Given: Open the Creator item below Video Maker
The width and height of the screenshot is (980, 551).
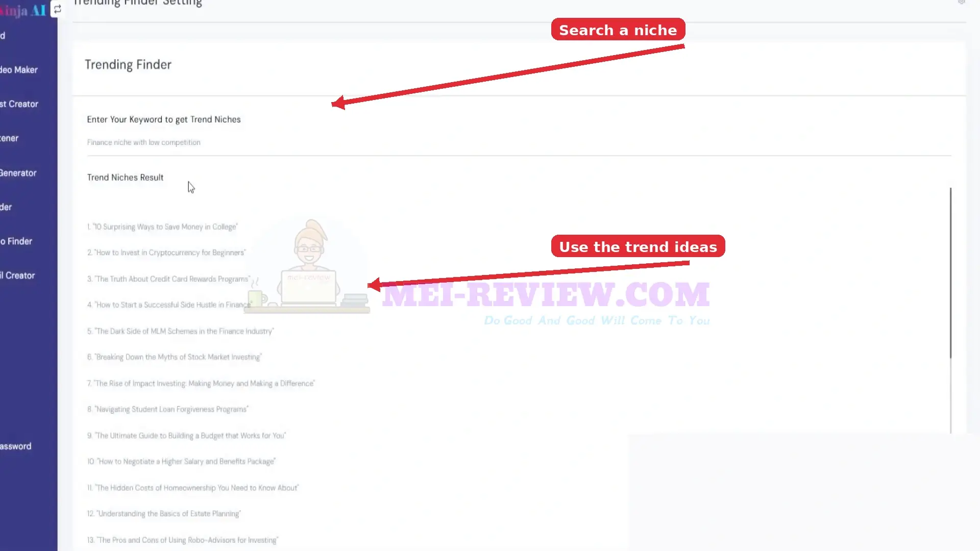Looking at the screenshot, I should [19, 104].
